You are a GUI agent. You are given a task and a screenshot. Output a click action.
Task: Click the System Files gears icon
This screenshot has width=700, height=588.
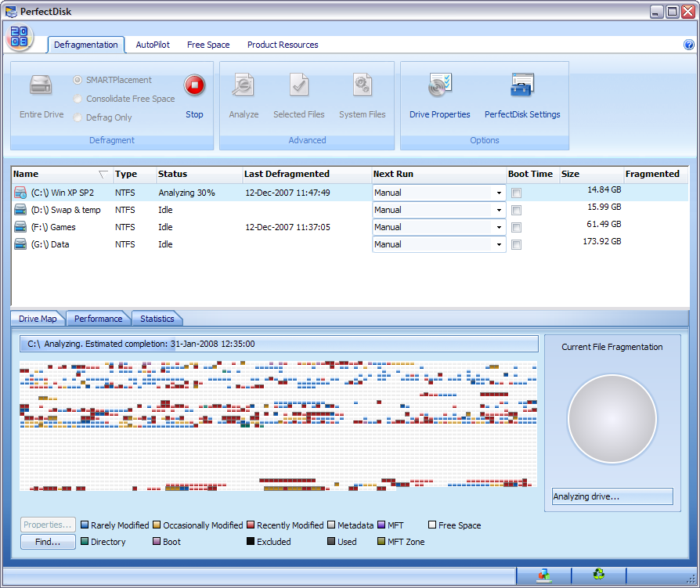pos(362,85)
